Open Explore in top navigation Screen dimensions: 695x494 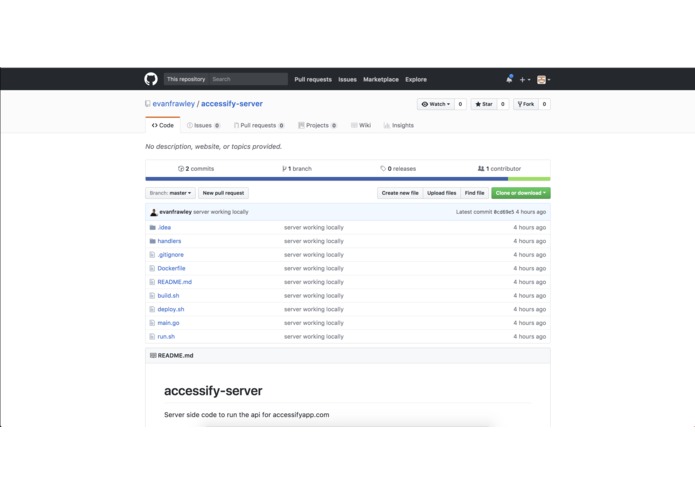click(416, 80)
